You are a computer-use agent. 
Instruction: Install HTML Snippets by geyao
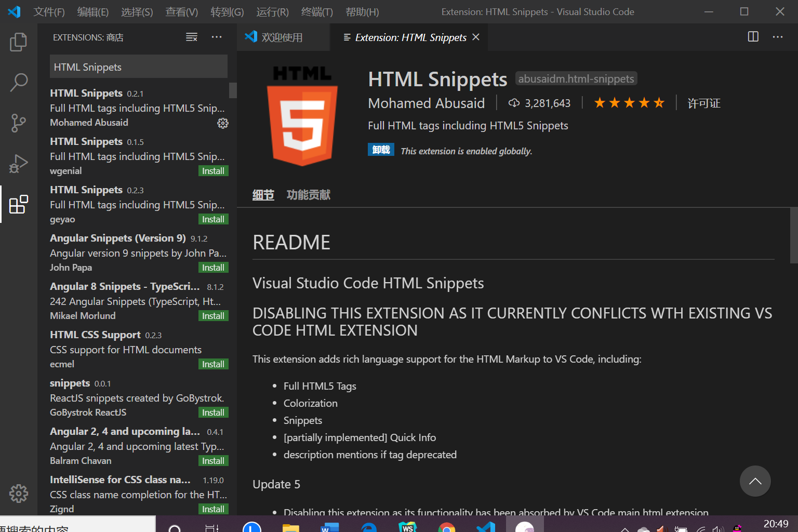pyautogui.click(x=214, y=219)
